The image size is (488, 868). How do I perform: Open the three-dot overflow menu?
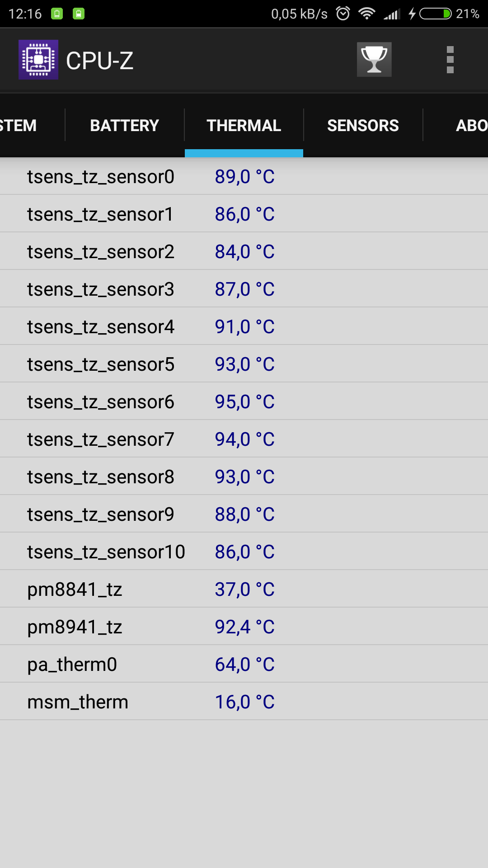coord(450,60)
